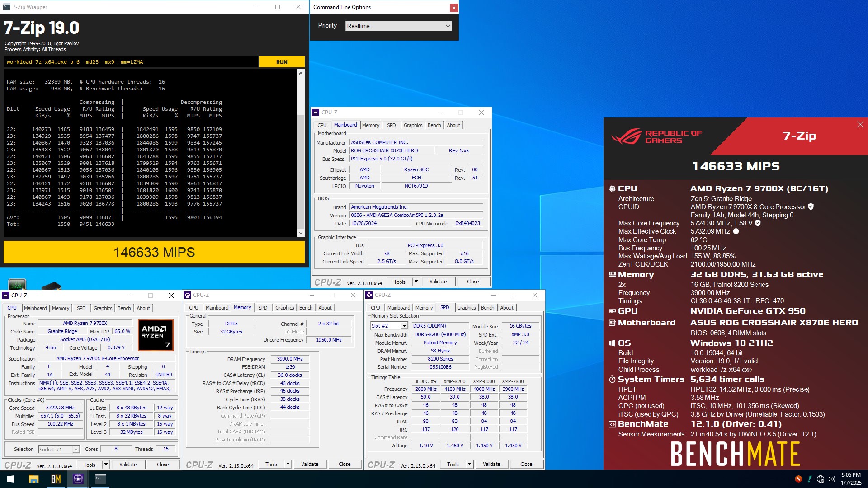Close the Command Line Options window
Viewport: 868px width, 488px height.
(453, 8)
